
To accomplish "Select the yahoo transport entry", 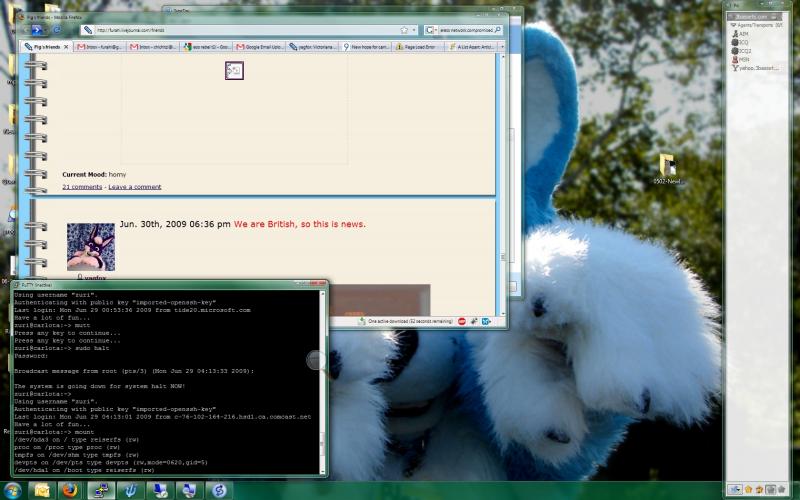I will pos(755,68).
